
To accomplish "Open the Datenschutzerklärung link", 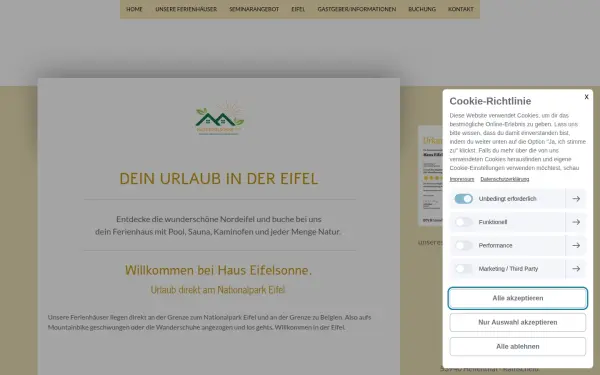I will click(x=505, y=179).
